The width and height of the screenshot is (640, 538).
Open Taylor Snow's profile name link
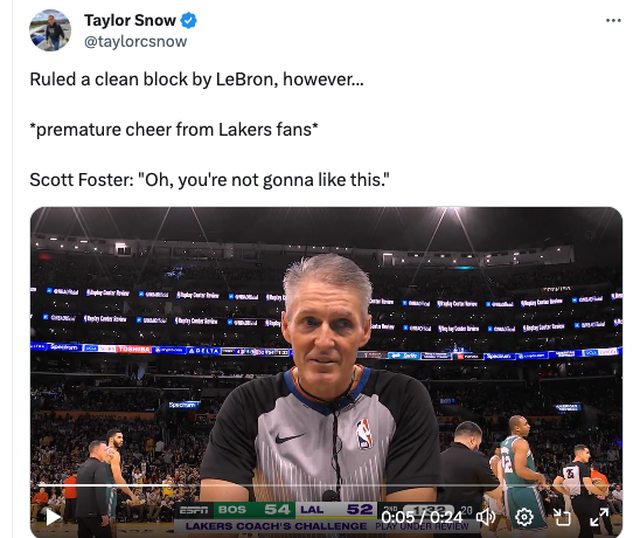point(129,20)
